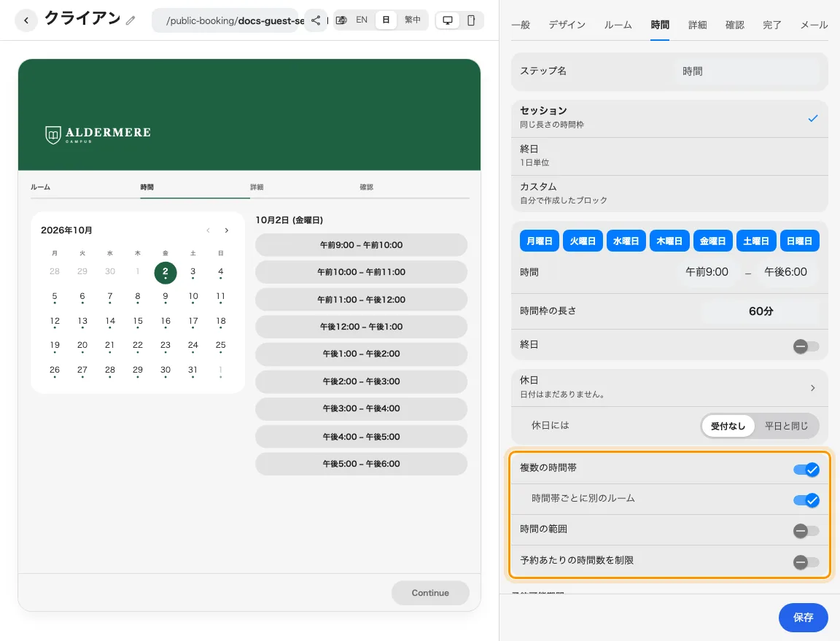This screenshot has width=840, height=641.
Task: Pick the 午前11:00 – 午後12:00 slot
Action: [361, 300]
